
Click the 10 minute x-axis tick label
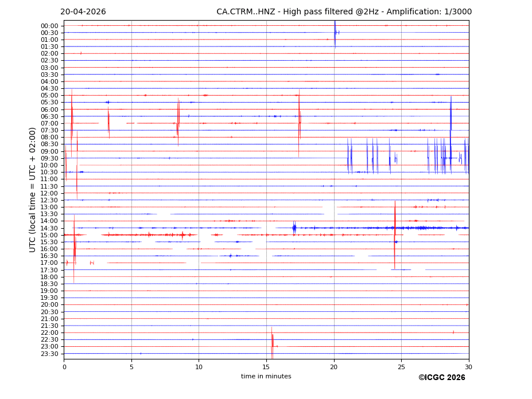(199, 367)
